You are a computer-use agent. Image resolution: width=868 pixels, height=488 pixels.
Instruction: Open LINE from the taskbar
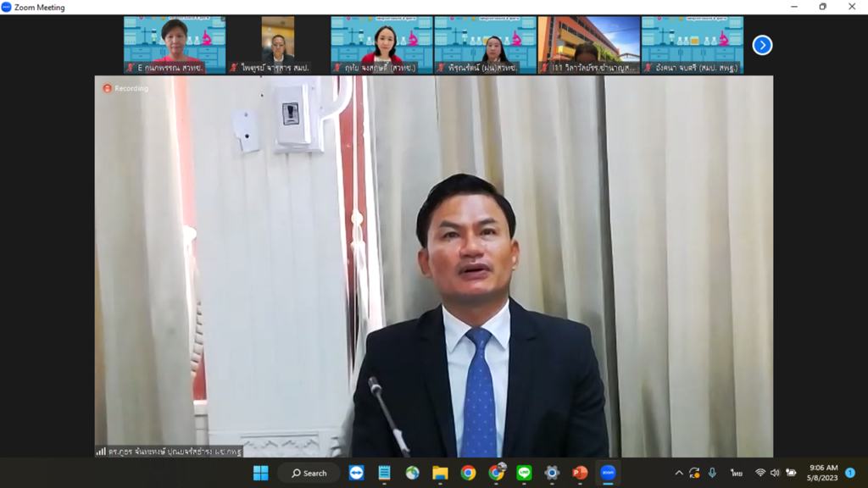(522, 474)
